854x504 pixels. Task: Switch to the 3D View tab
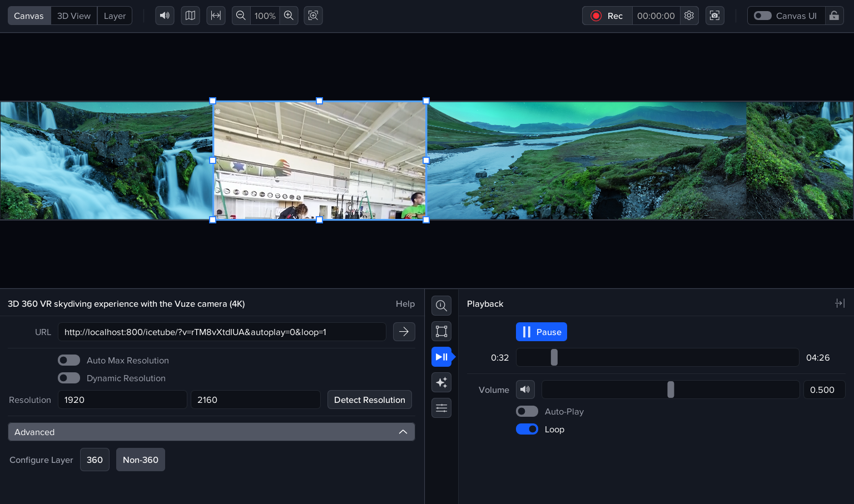[x=74, y=16]
